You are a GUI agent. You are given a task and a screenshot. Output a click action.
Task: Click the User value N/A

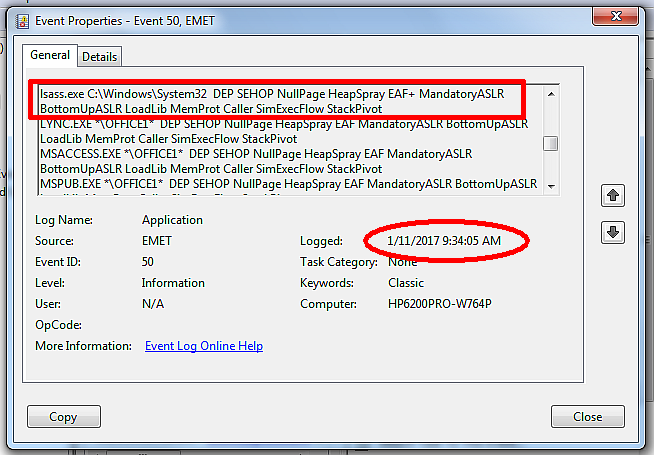(153, 304)
